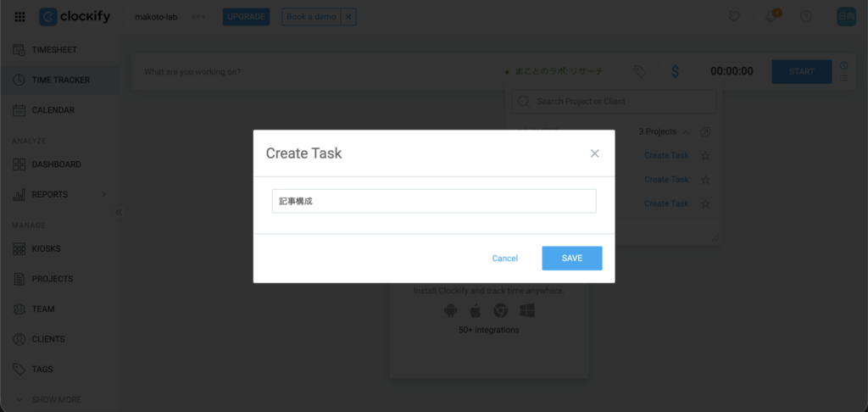Collapse the sidebar with double-chevron
The image size is (868, 412).
click(119, 212)
